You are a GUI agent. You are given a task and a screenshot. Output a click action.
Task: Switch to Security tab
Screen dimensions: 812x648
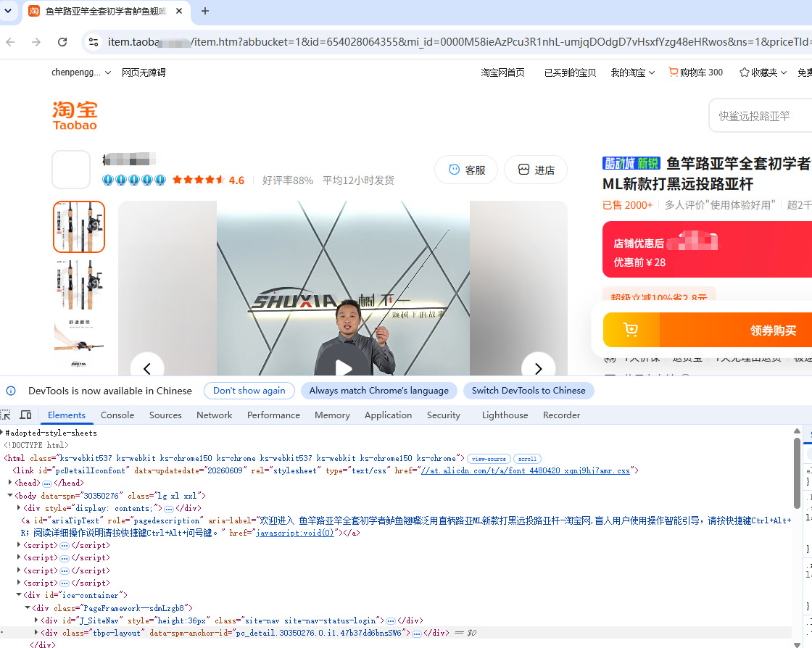[x=443, y=415]
